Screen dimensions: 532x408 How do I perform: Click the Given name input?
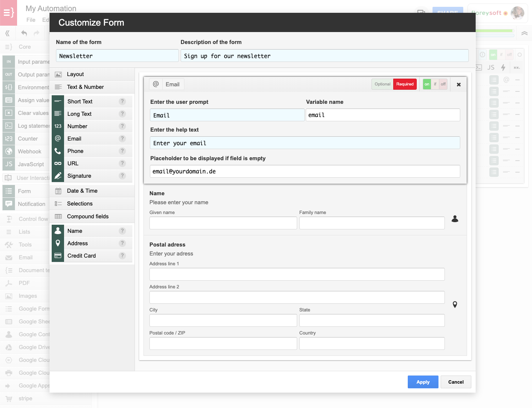click(x=223, y=223)
